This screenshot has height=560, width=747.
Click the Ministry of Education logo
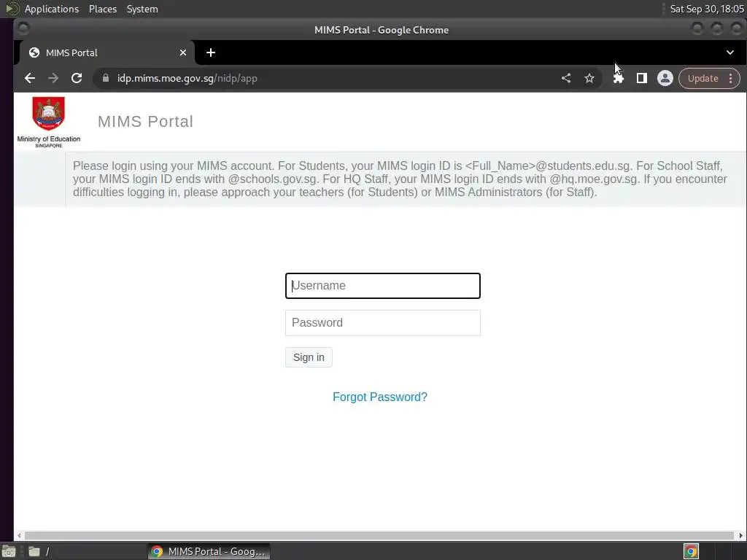click(x=49, y=122)
